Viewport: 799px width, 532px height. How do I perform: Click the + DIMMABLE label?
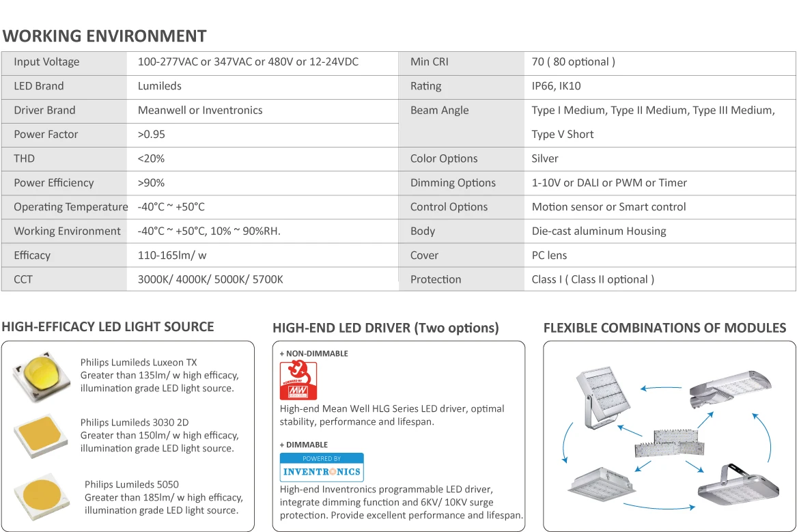[x=303, y=445]
